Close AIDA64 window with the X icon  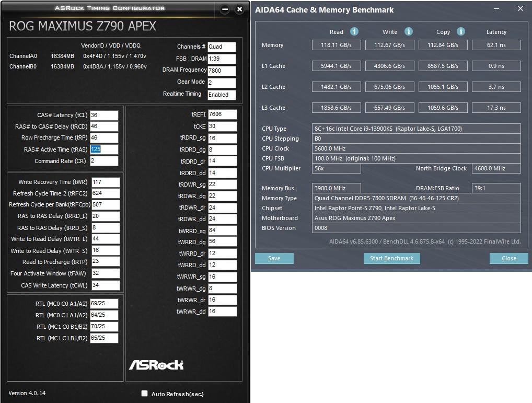(x=521, y=8)
